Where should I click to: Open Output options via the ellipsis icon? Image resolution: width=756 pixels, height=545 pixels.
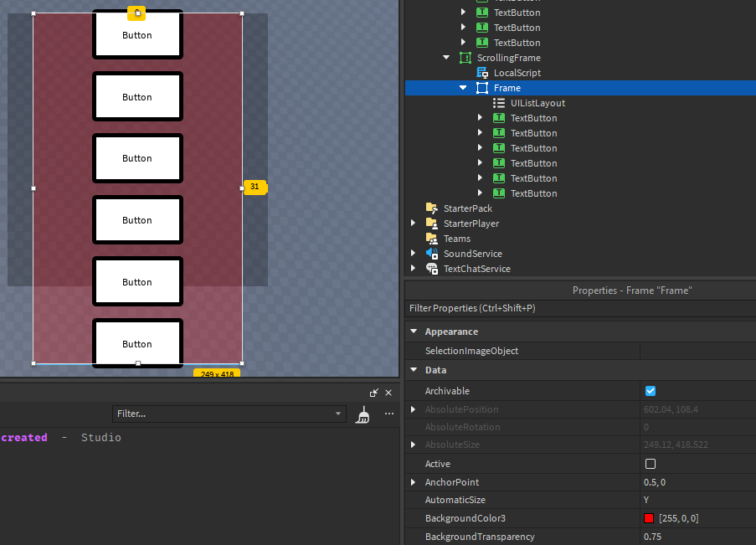coord(388,414)
